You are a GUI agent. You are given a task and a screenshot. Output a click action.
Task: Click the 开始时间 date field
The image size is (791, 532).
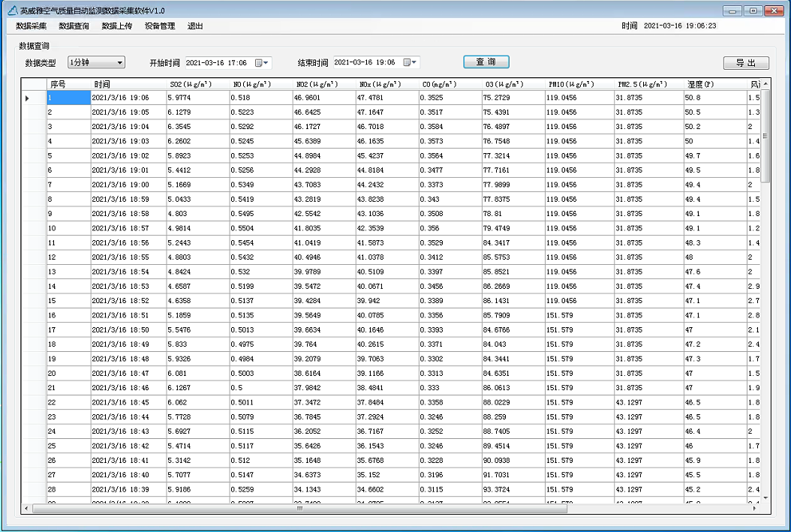(218, 63)
